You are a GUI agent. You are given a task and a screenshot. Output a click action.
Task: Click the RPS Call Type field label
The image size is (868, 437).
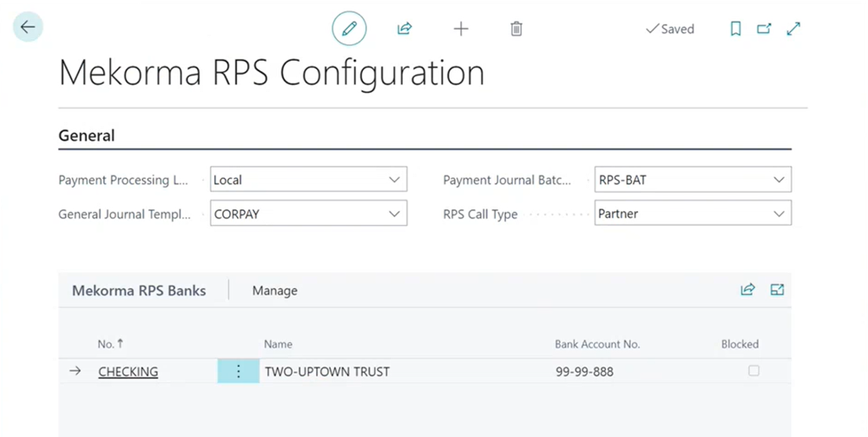480,215
